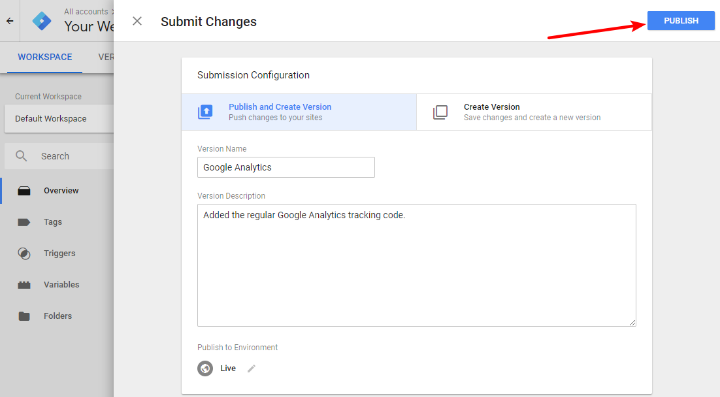The height and width of the screenshot is (397, 720).
Task: Click the Submission Configuration heading
Action: pos(253,75)
